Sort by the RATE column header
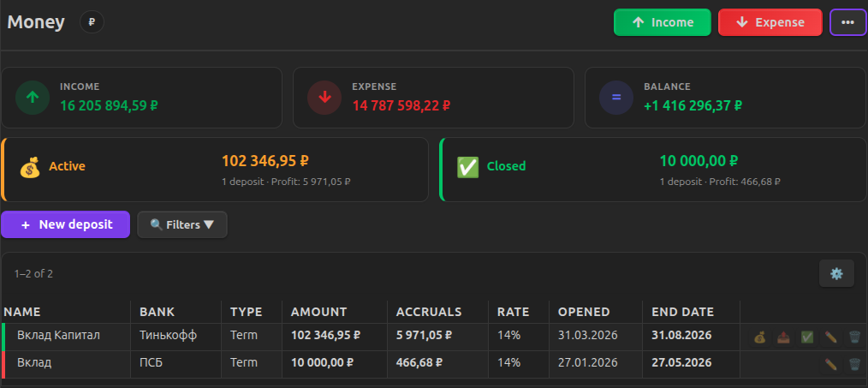 tap(513, 312)
